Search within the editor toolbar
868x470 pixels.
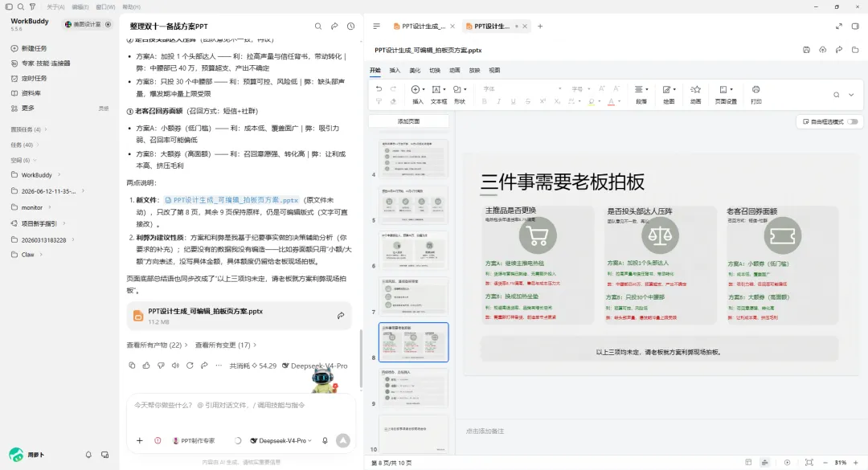[x=837, y=95]
